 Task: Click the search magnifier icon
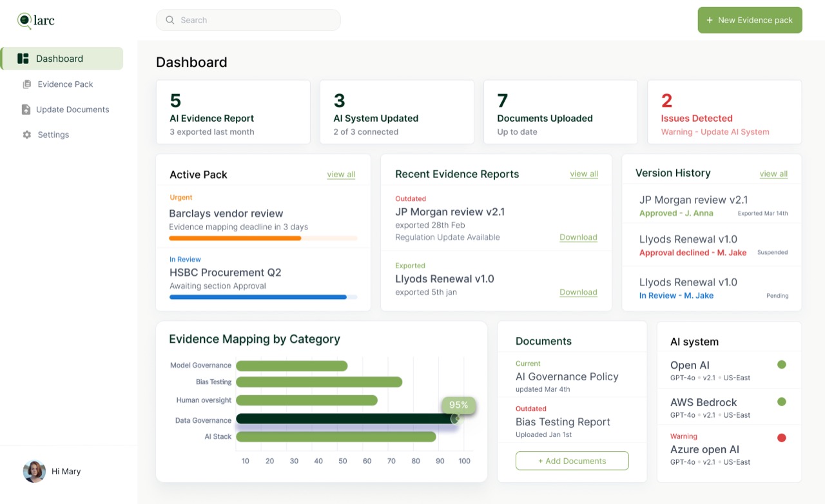[170, 20]
